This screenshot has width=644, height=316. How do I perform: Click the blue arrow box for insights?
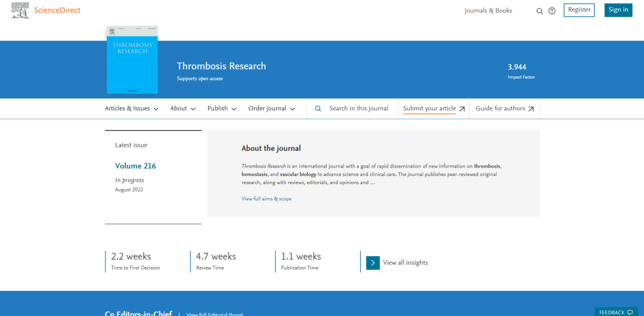click(373, 262)
